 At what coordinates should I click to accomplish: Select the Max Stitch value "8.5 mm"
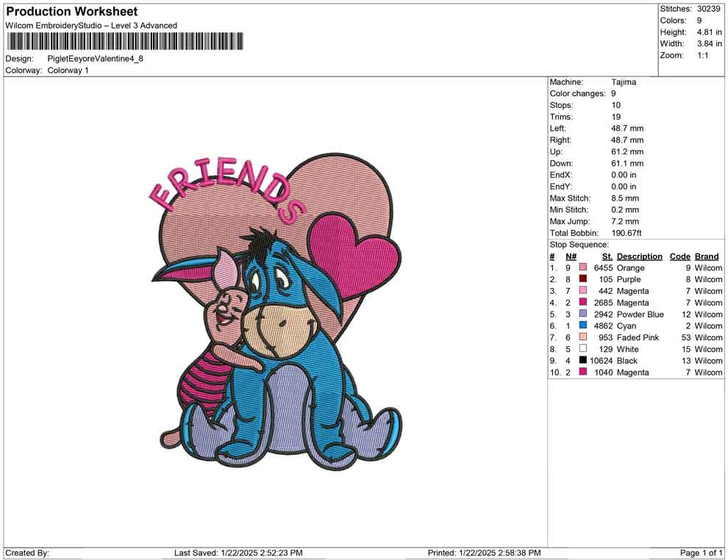(x=625, y=198)
